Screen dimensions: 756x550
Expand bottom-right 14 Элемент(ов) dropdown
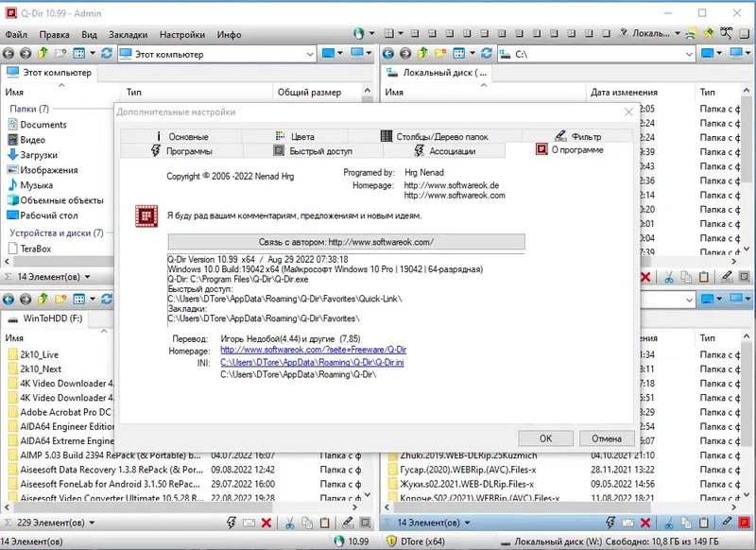[x=467, y=523]
